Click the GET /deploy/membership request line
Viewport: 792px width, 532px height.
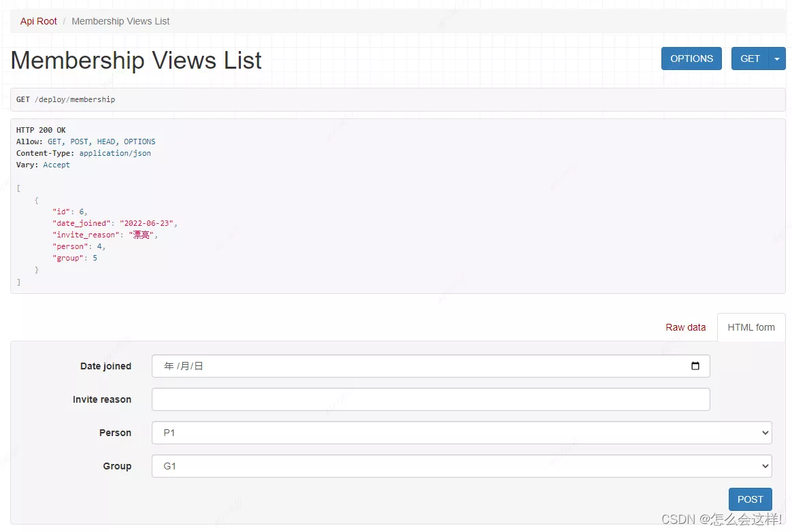66,99
